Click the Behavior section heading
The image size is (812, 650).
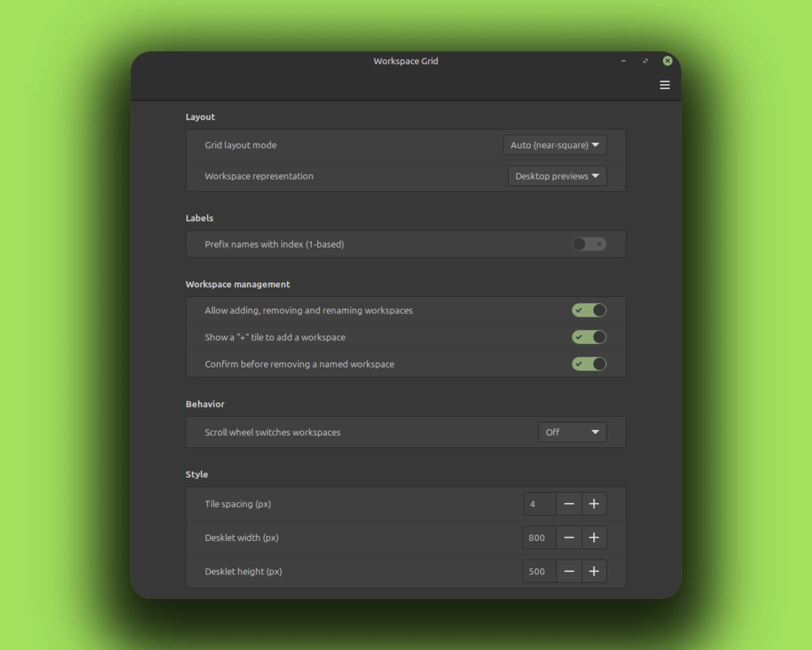[x=205, y=404]
